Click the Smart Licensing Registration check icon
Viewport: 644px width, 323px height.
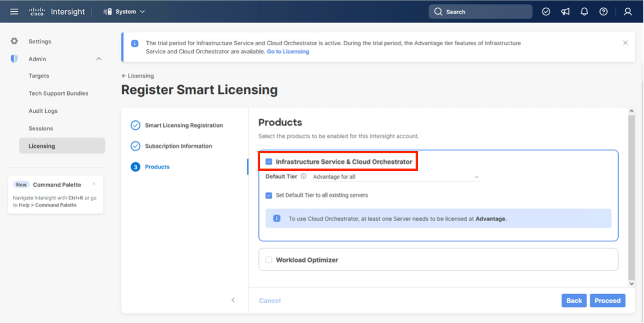(x=135, y=125)
